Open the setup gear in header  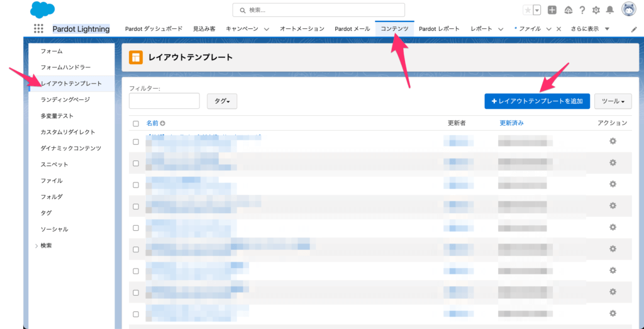pyautogui.click(x=596, y=10)
